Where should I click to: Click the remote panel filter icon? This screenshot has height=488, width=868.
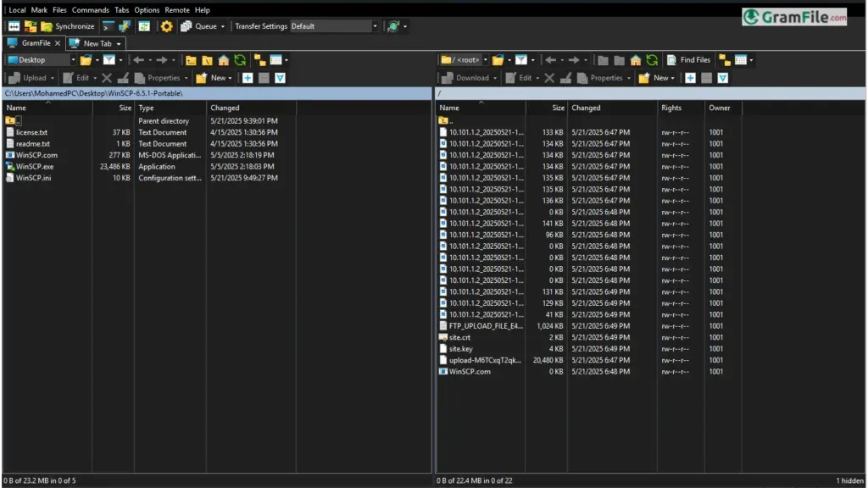click(521, 60)
